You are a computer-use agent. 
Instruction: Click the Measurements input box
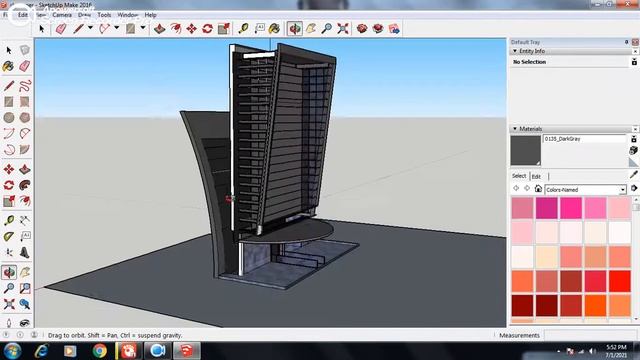591,335
